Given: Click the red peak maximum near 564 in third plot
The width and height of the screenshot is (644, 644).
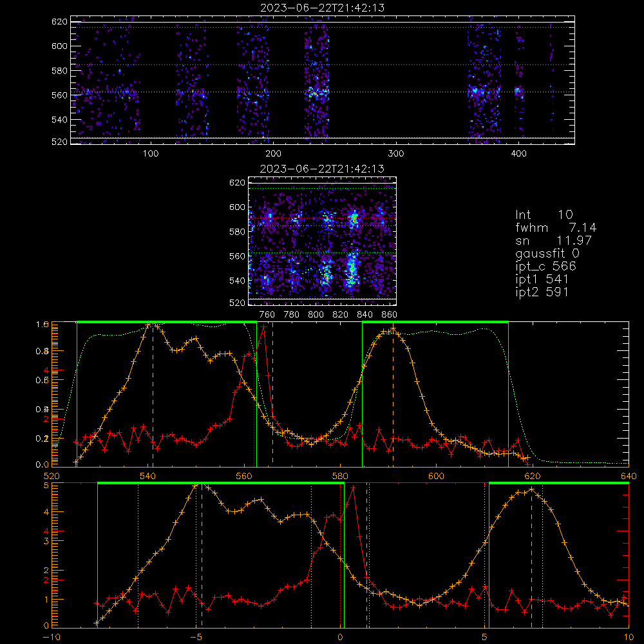Looking at the screenshot, I should pyautogui.click(x=263, y=327).
